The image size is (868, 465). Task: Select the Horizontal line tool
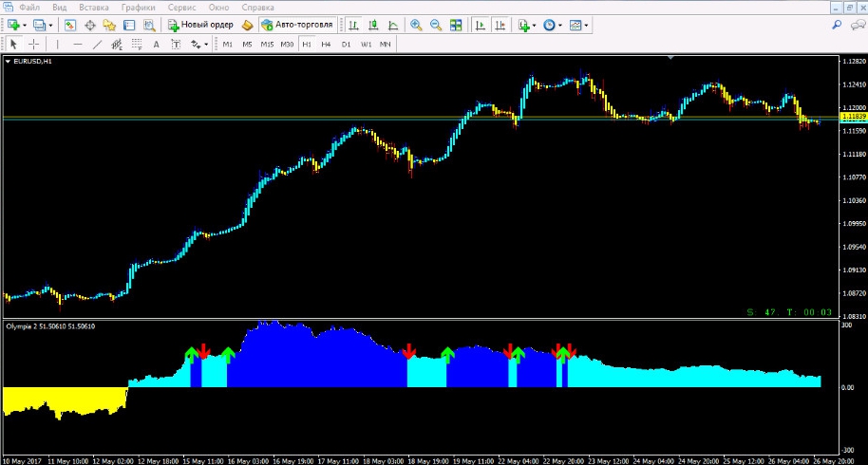[x=77, y=44]
